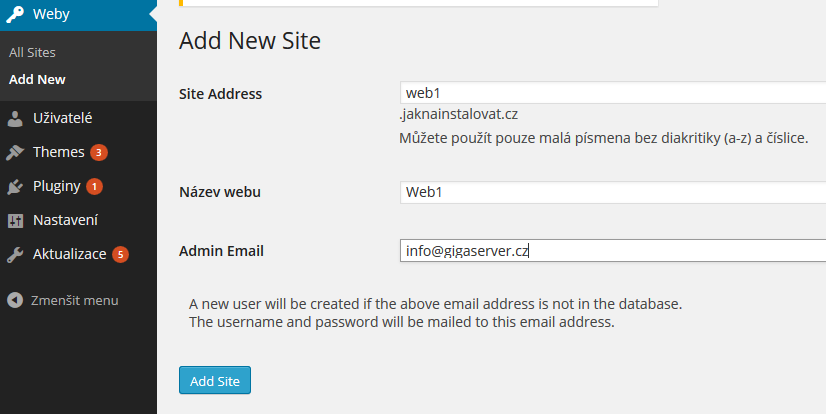This screenshot has height=414, width=826.
Task: Select the Add New submenu item
Action: coord(37,79)
